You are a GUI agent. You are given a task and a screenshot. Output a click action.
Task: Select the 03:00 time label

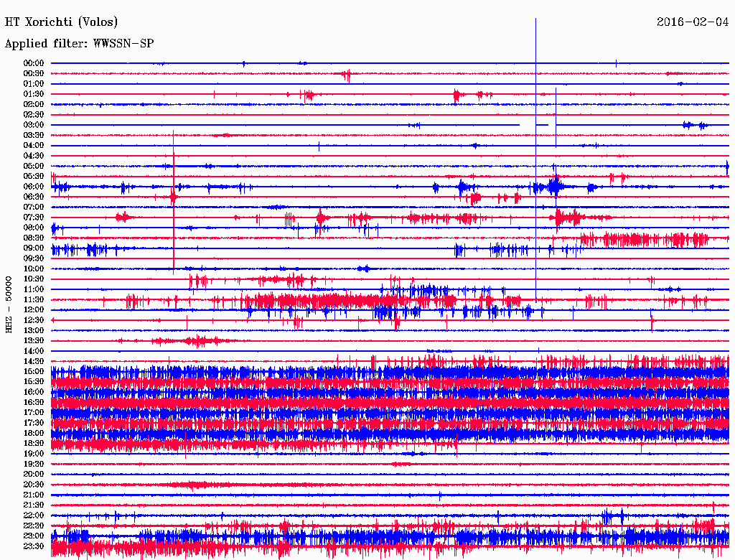(x=34, y=125)
